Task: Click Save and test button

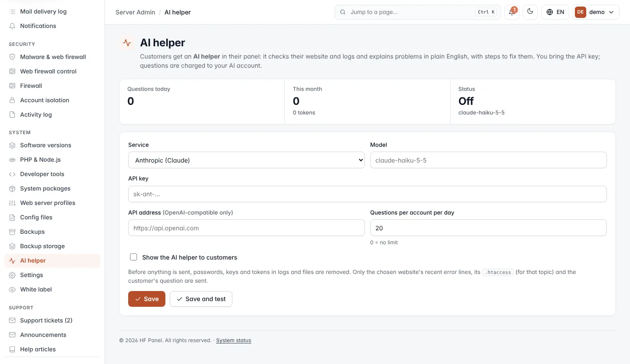Action: 201,299
